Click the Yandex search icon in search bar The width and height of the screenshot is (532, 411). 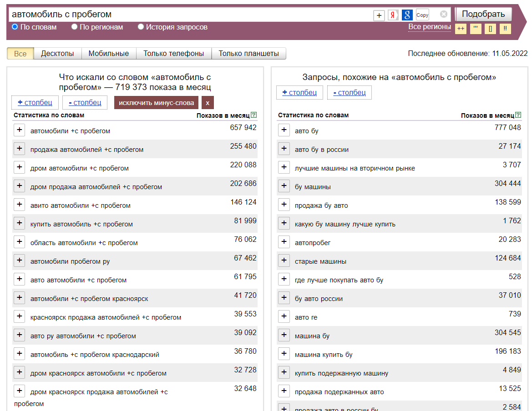tap(393, 15)
